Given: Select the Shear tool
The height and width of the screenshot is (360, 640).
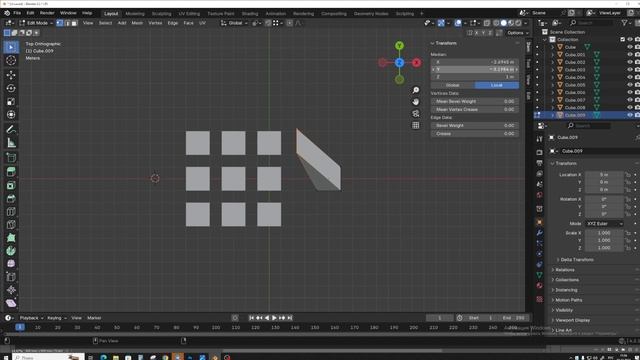Looking at the screenshot, I should [11, 303].
